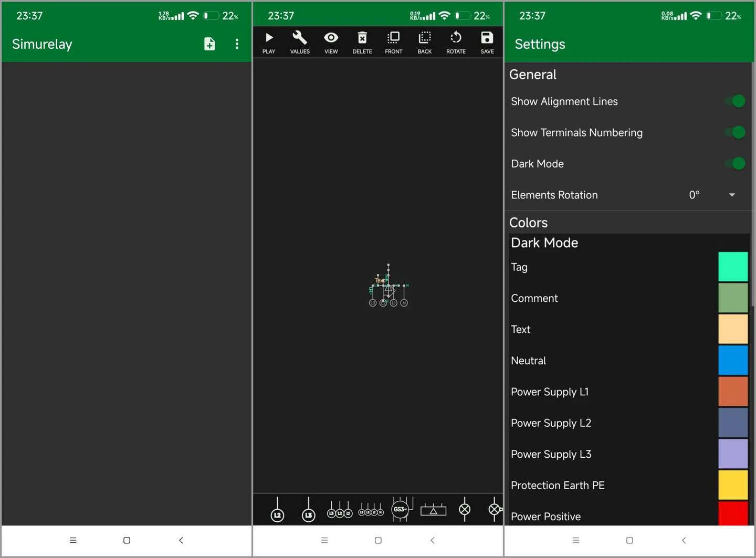Create a new circuit file in Simurelay

[209, 44]
